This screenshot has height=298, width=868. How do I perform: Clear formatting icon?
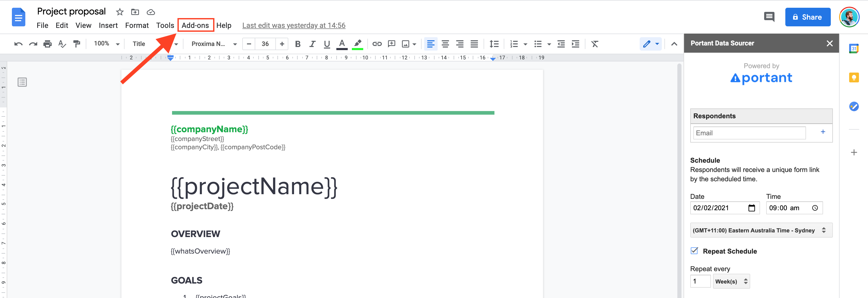[595, 44]
